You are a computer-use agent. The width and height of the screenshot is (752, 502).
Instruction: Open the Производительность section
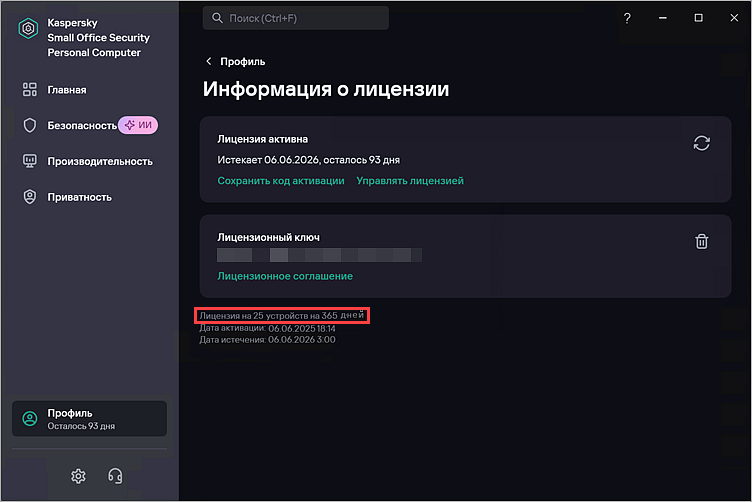pos(100,162)
